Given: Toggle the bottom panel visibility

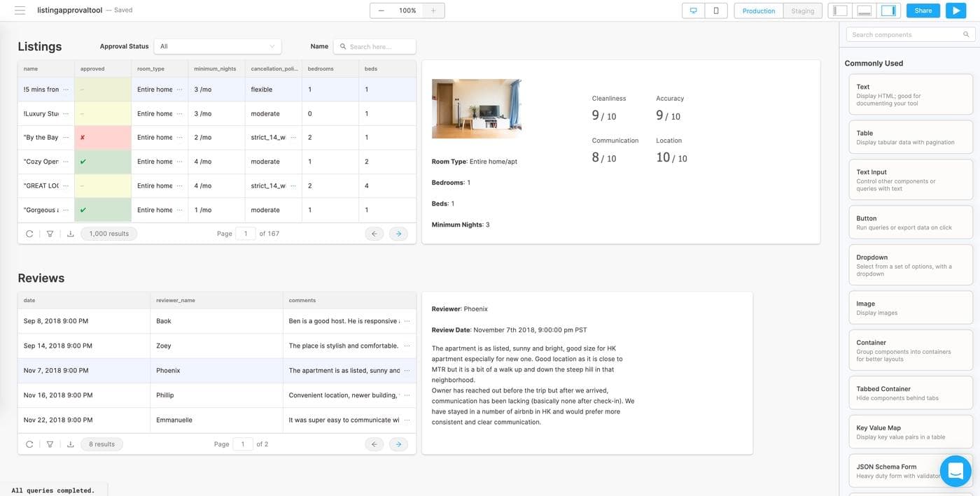Looking at the screenshot, I should pos(864,10).
